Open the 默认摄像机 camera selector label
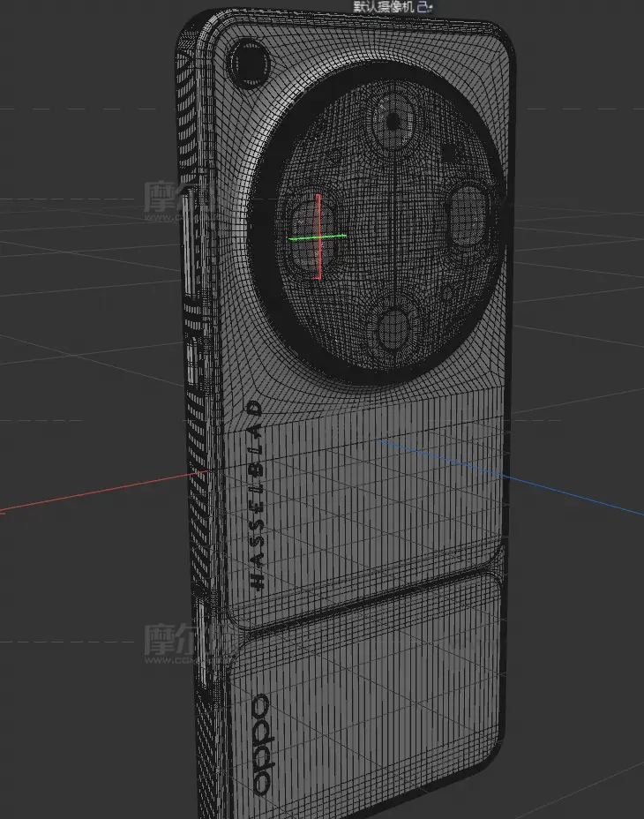This screenshot has height=819, width=644. [x=385, y=6]
